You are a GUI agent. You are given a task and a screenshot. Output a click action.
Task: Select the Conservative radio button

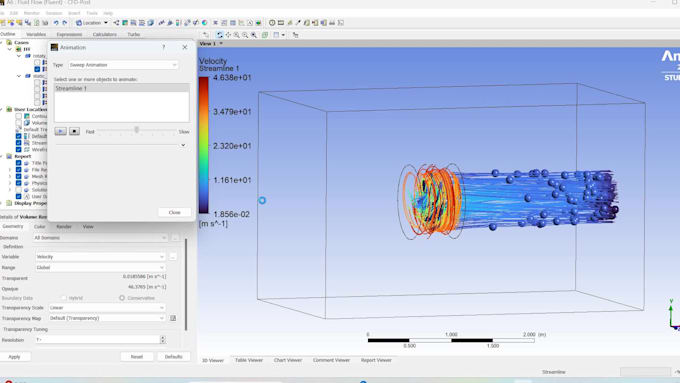pos(122,298)
